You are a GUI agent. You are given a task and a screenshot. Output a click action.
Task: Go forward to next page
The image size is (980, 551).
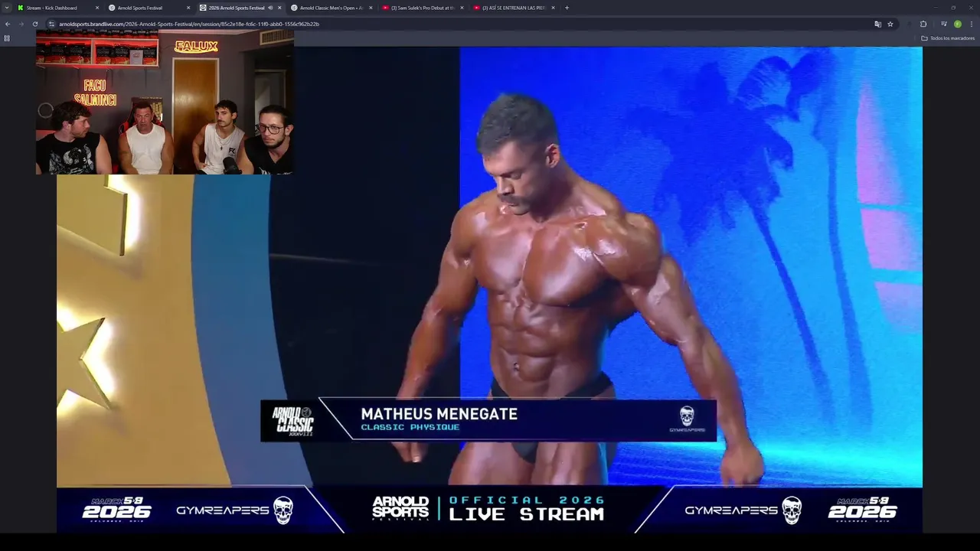tap(21, 24)
